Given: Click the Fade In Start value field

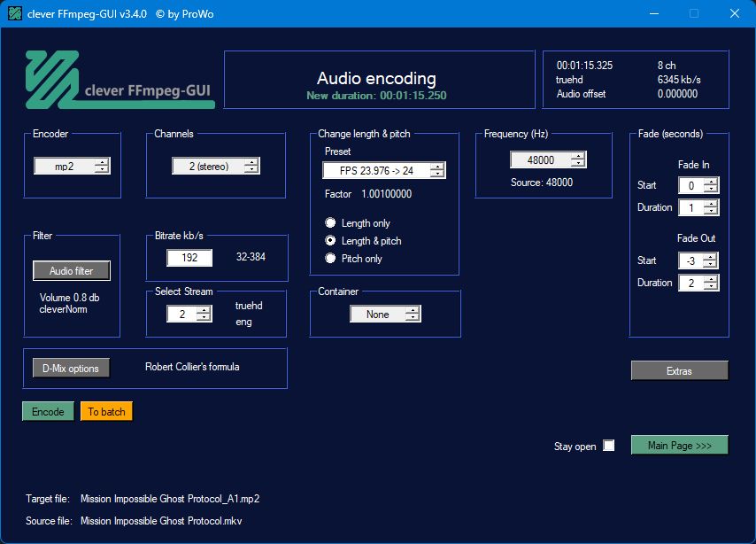Looking at the screenshot, I should click(691, 185).
